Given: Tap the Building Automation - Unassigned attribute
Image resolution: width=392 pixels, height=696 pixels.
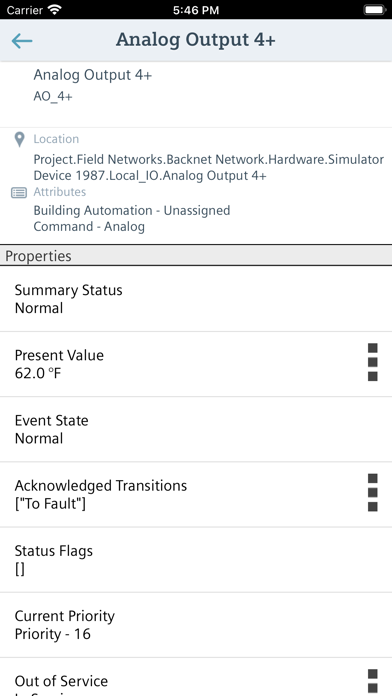Looking at the screenshot, I should pos(132,210).
